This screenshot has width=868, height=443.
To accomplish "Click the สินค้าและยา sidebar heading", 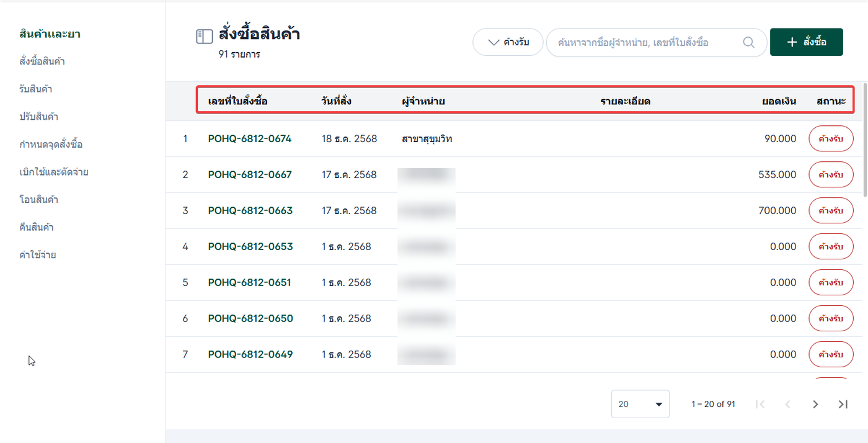I will pyautogui.click(x=50, y=34).
